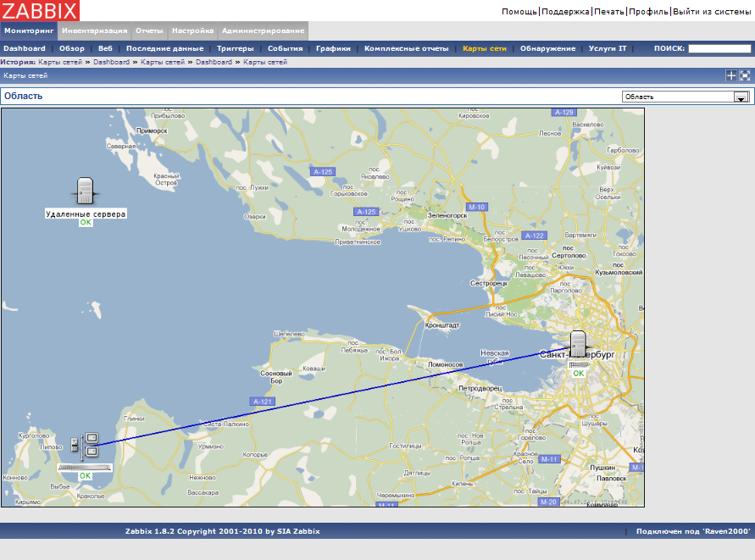The image size is (755, 560).
Task: Select the server icon at Saint Petersburg
Action: click(x=578, y=345)
